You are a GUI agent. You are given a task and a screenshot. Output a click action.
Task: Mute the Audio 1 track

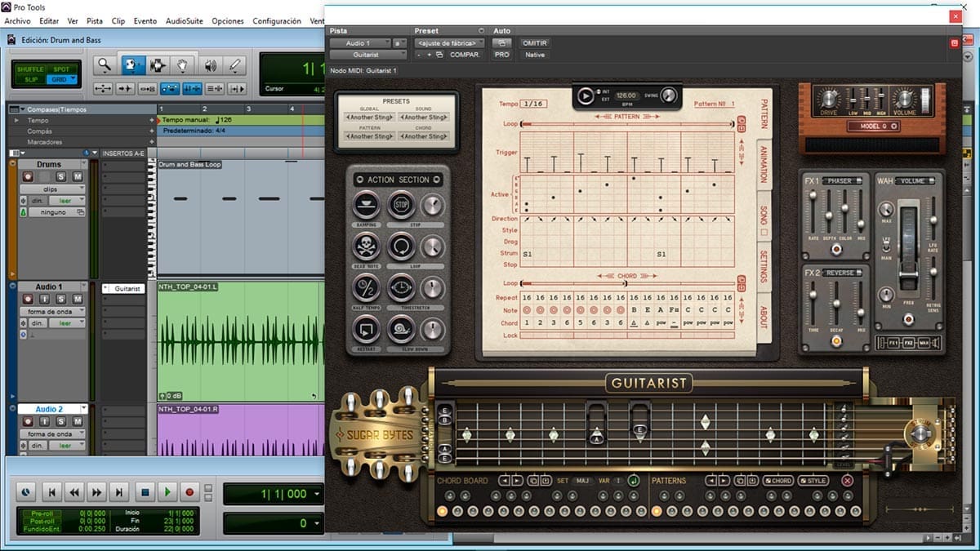[x=77, y=300]
